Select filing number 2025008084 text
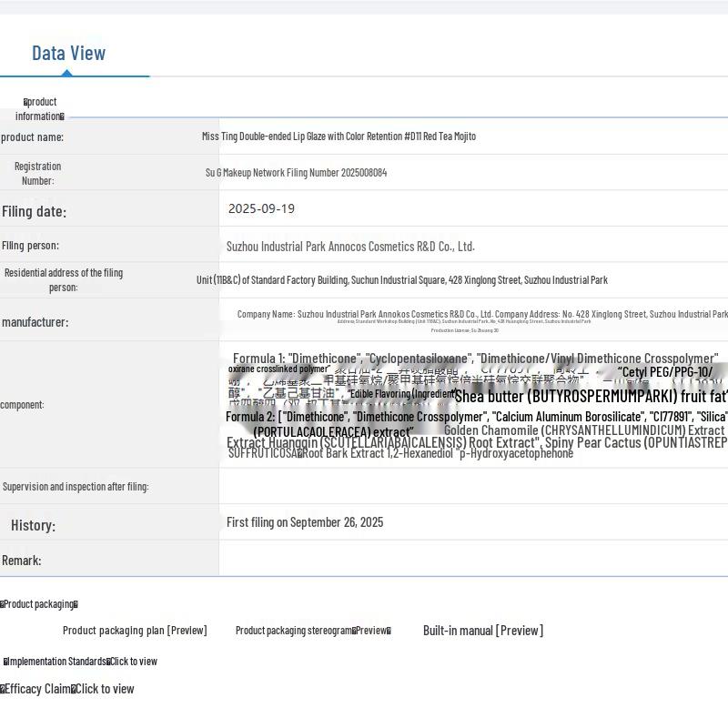The height and width of the screenshot is (728, 728). pos(297,173)
